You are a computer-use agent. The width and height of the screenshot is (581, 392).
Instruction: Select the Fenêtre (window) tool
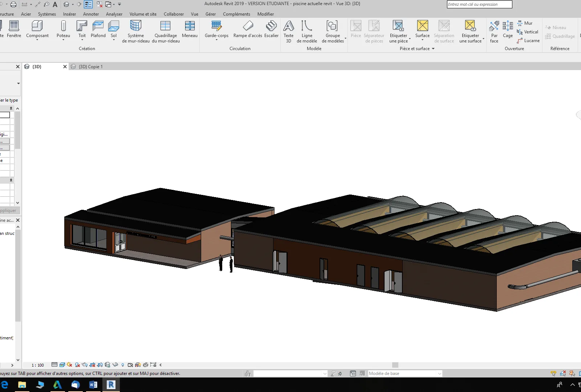(14, 29)
